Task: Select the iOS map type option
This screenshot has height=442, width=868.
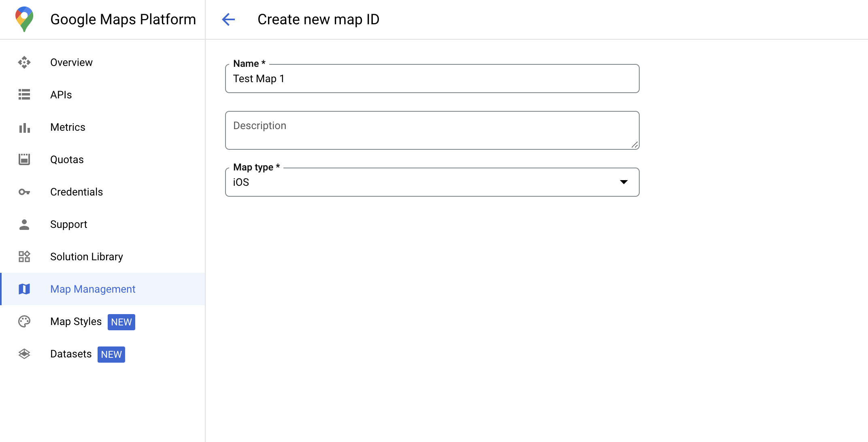Action: pyautogui.click(x=432, y=182)
